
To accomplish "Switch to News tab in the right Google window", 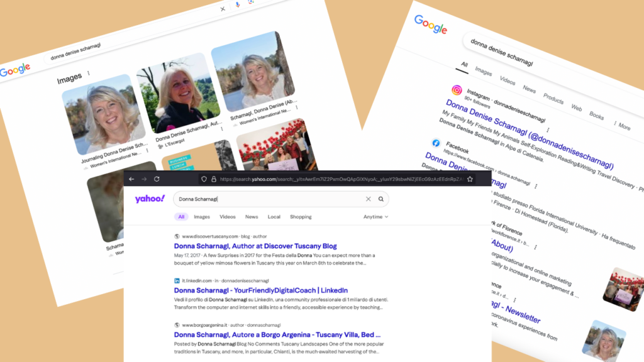I will click(530, 89).
